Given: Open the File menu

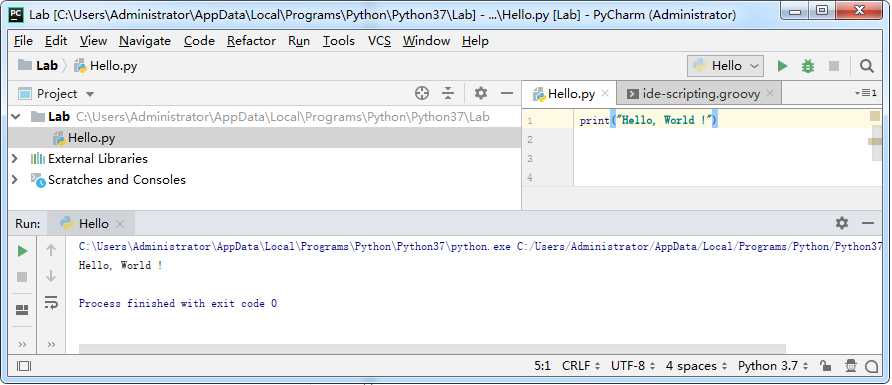Looking at the screenshot, I should click(x=23, y=41).
